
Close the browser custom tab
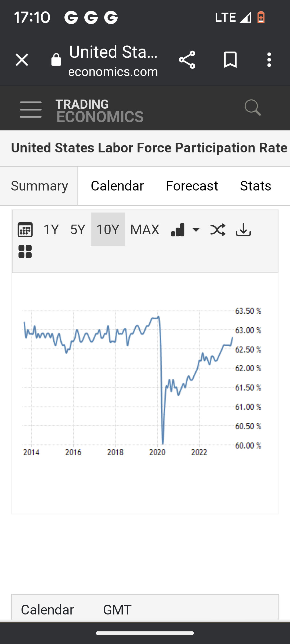pyautogui.click(x=22, y=60)
